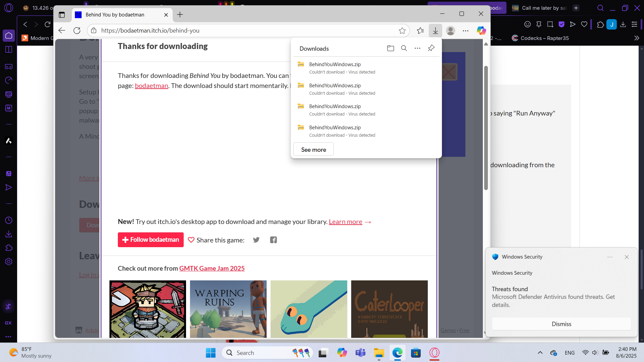Search tabs in Opera GX
Image resolution: width=644 pixels, height=362 pixels.
pyautogui.click(x=600, y=8)
